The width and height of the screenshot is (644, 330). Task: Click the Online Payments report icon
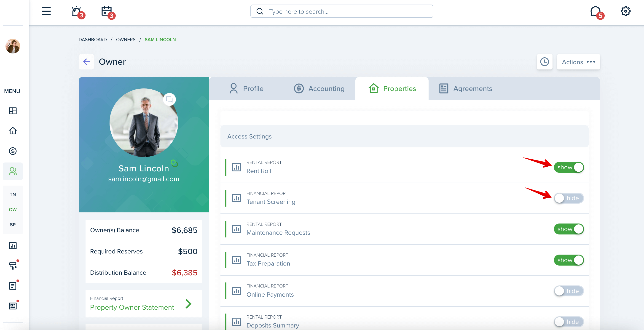pos(236,291)
